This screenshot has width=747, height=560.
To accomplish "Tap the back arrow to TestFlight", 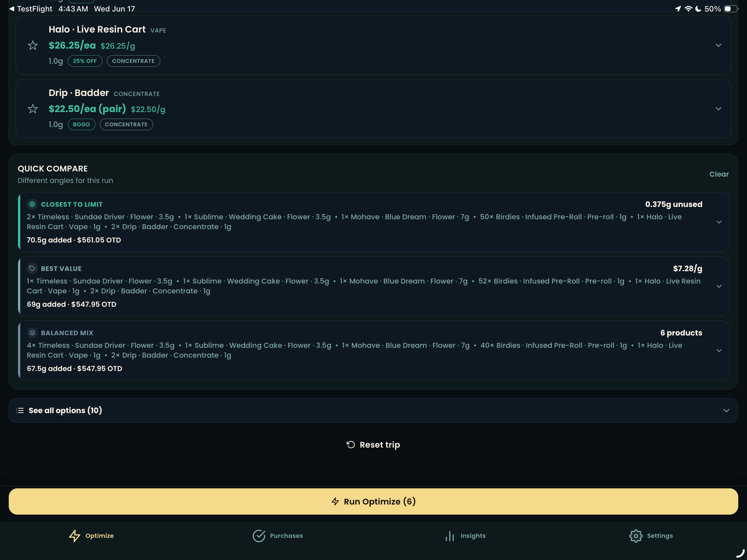I will [12, 9].
